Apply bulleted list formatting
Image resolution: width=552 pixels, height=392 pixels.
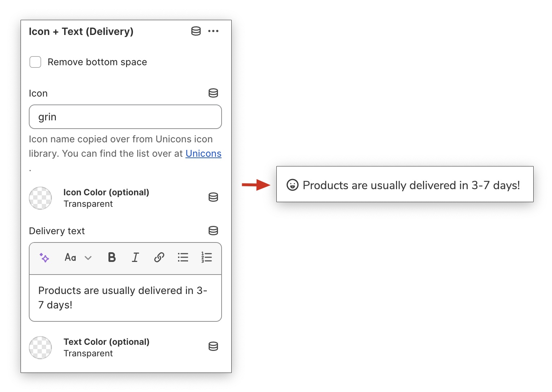[183, 257]
